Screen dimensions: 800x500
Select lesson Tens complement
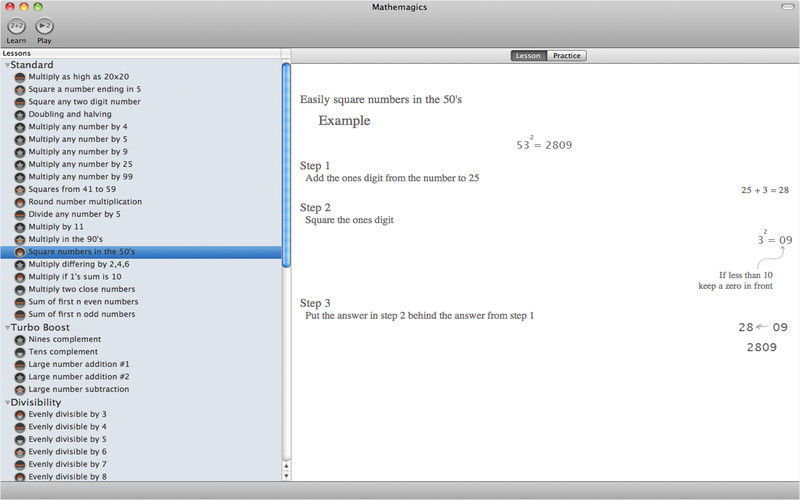(141, 352)
